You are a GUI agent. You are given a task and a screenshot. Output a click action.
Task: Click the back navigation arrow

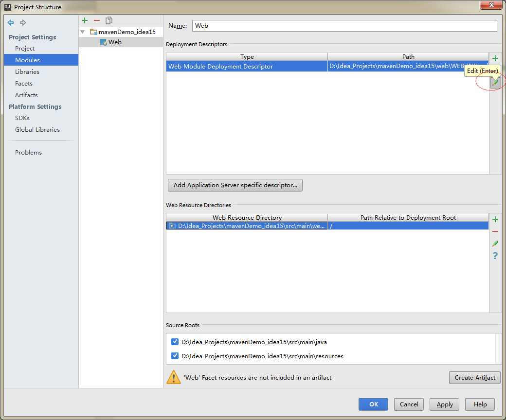11,22
